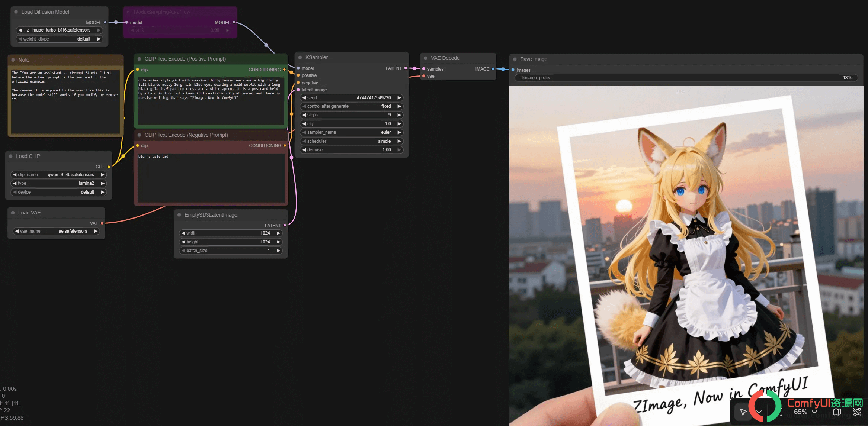The height and width of the screenshot is (426, 868).
Task: Click the batch_size value field
Action: click(231, 251)
